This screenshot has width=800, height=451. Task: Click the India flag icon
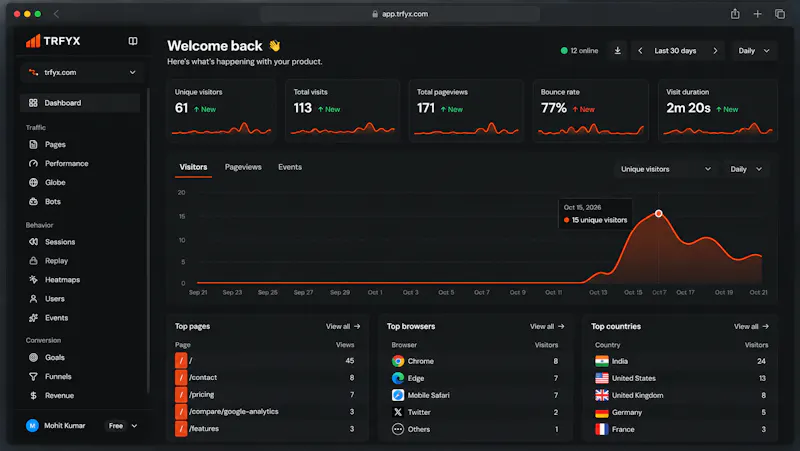[602, 361]
